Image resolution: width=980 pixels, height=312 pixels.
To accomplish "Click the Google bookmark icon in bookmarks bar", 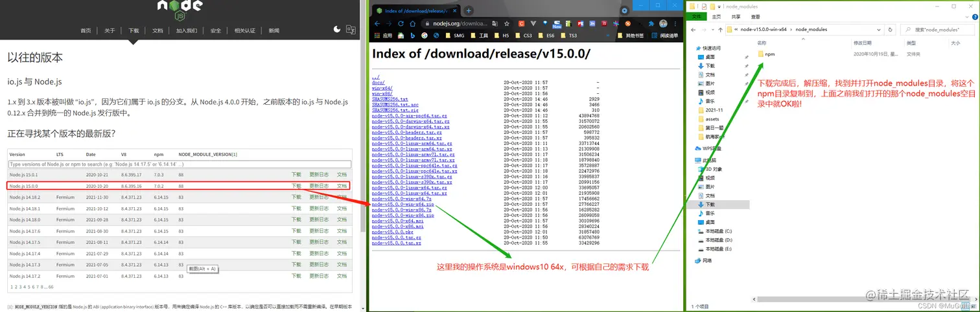I will click(x=425, y=36).
